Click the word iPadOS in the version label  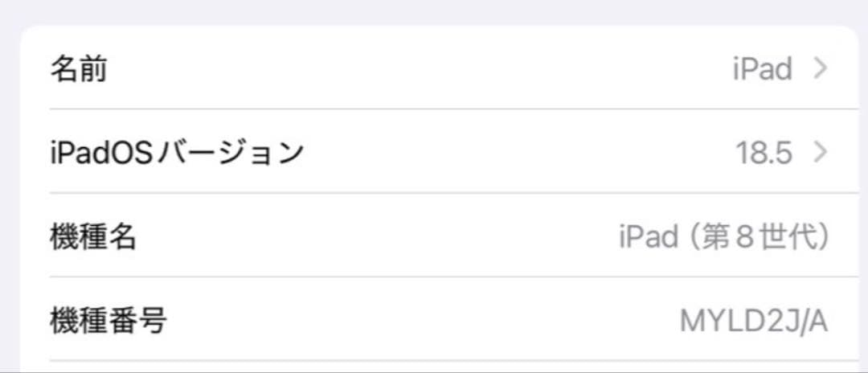pyautogui.click(x=102, y=152)
